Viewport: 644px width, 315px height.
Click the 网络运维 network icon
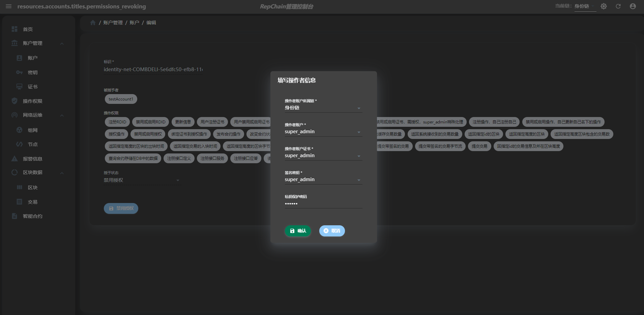(x=14, y=115)
